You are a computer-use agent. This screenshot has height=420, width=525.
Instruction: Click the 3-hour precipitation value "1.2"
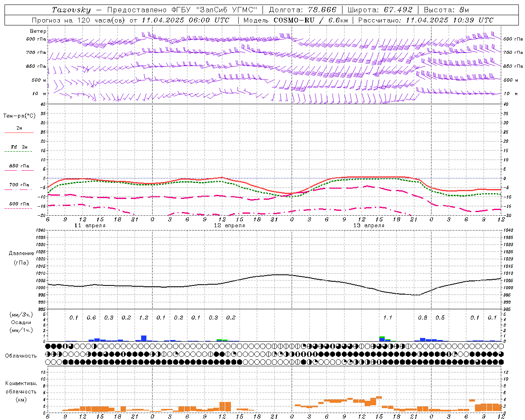click(144, 318)
